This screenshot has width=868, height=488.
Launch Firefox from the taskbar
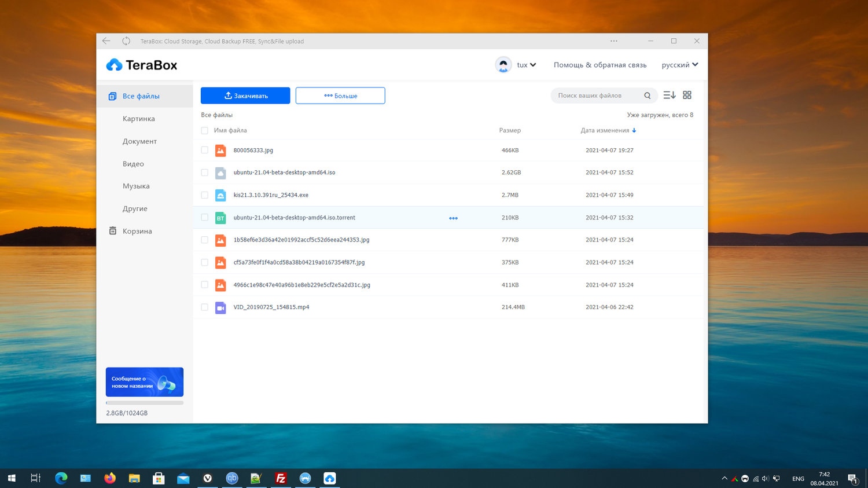tap(110, 478)
